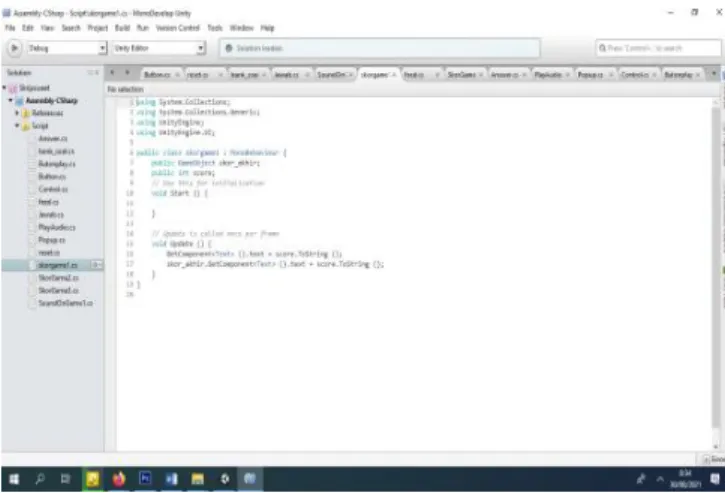725x493 pixels.
Task: Expand the References folder
Action: 17,113
